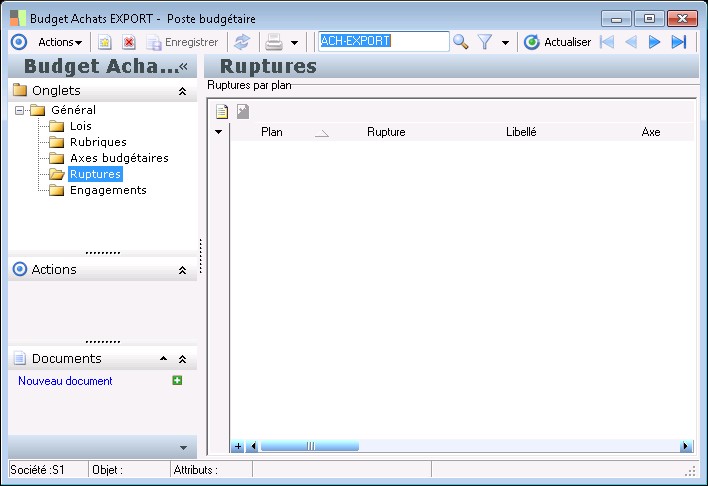This screenshot has height=486, width=708.
Task: Click the printer icon
Action: pyautogui.click(x=274, y=42)
